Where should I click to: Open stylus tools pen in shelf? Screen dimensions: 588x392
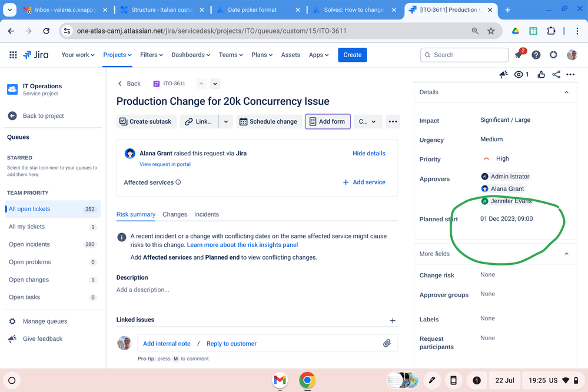(432, 380)
